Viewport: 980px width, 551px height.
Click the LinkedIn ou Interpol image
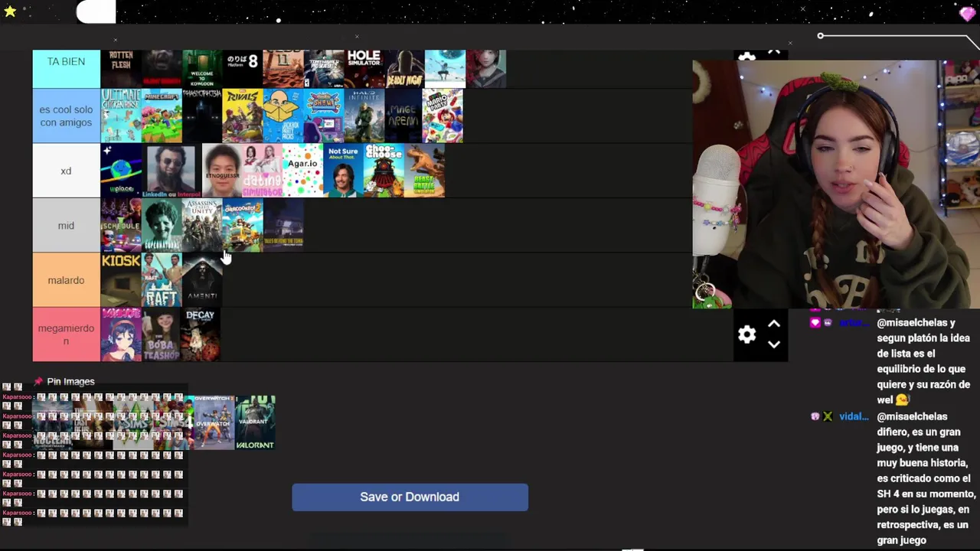coord(171,171)
